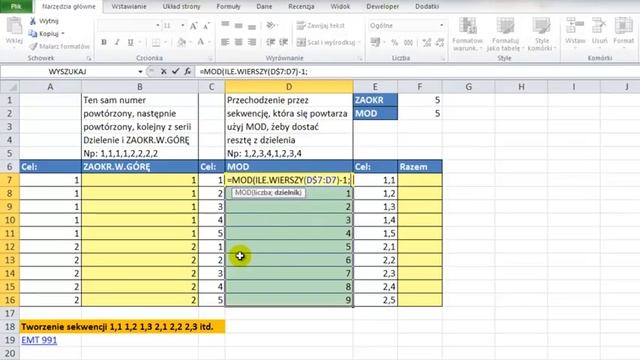Click the increase indent icon
The height and width of the screenshot is (360, 640).
click(284, 42)
